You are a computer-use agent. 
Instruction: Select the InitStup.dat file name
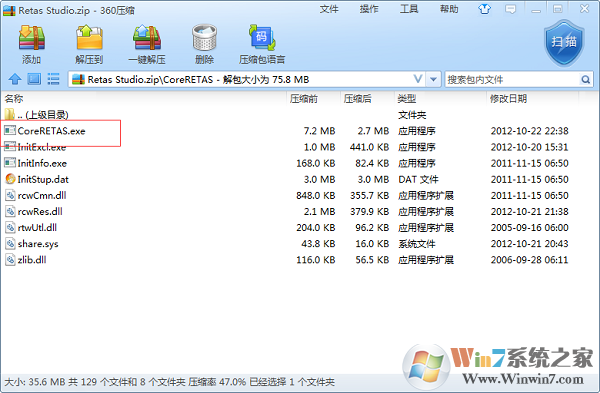(43, 179)
